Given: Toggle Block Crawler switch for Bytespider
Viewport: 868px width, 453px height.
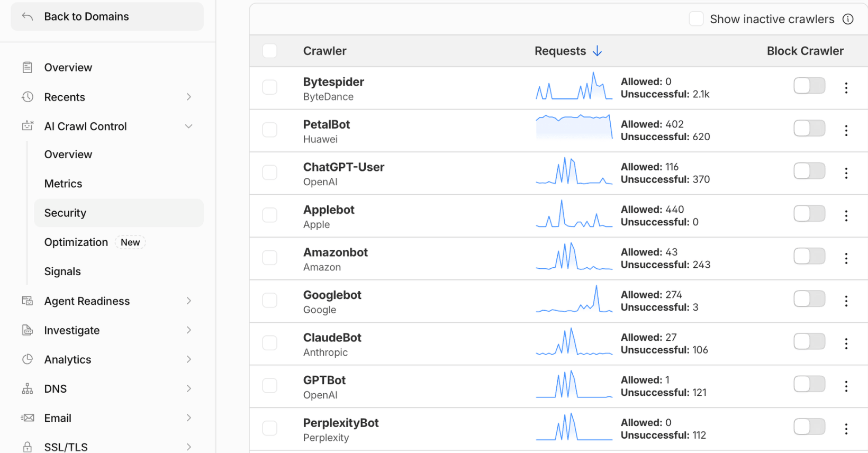Looking at the screenshot, I should point(809,85).
